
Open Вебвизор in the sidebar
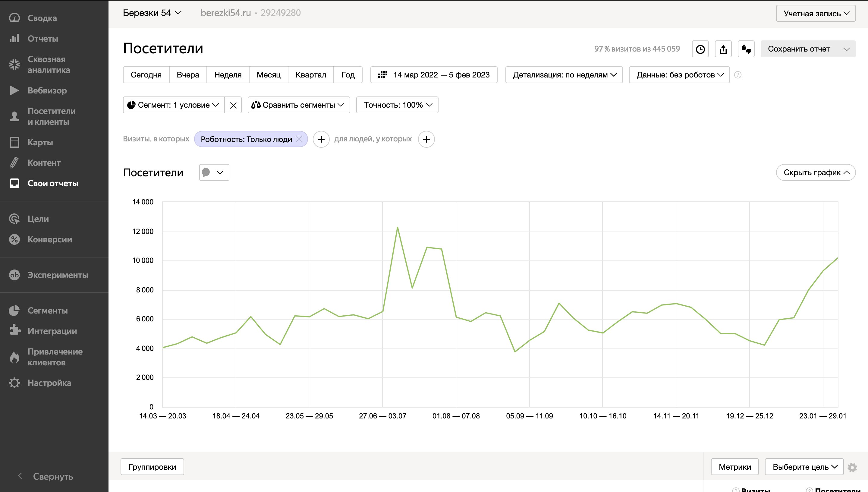coord(47,90)
